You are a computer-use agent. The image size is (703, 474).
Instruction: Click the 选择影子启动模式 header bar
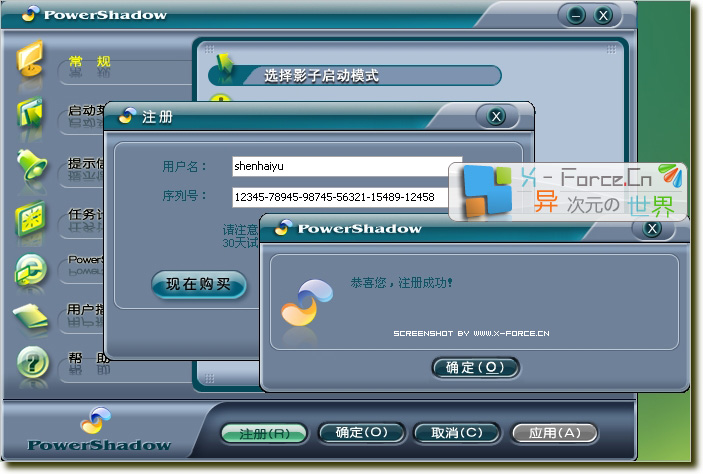pos(354,75)
